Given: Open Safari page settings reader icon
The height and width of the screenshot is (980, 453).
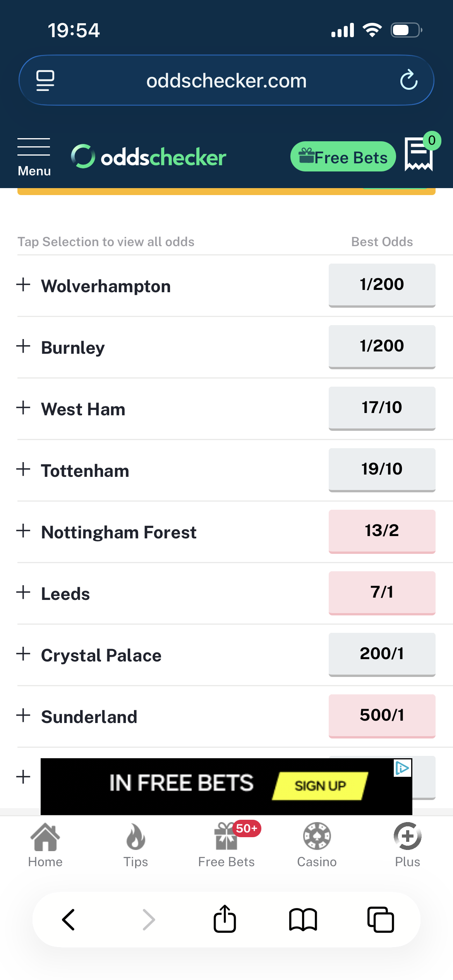Looking at the screenshot, I should tap(45, 81).
